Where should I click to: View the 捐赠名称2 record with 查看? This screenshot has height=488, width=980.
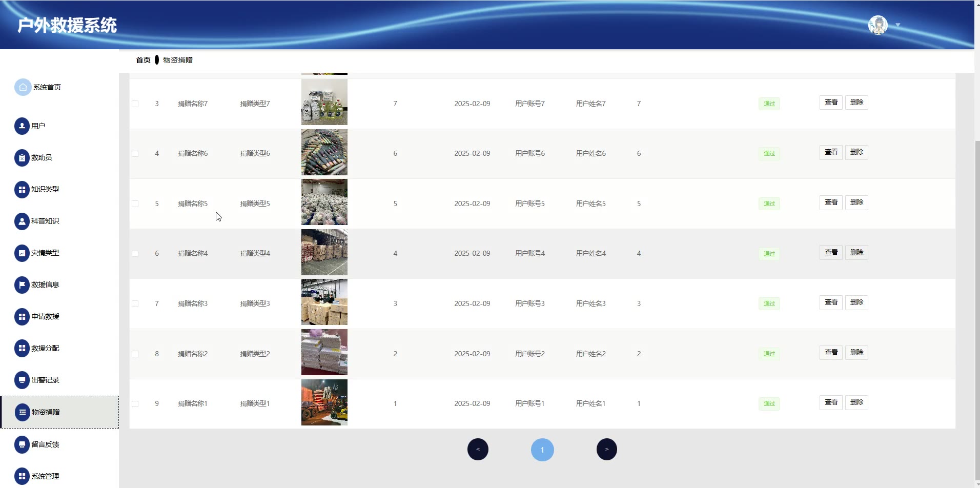(831, 353)
